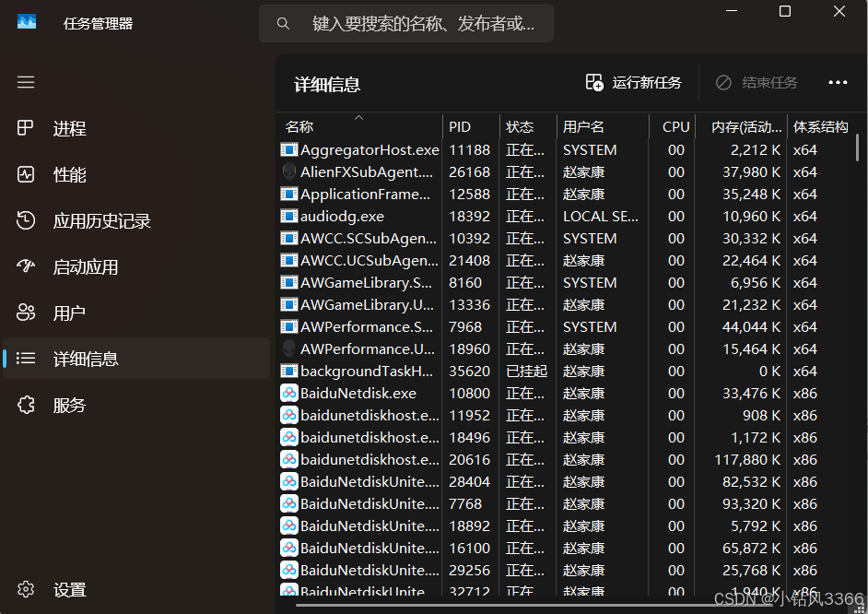Click icon of BaiduNetdiskUnite PID 28404

289,481
